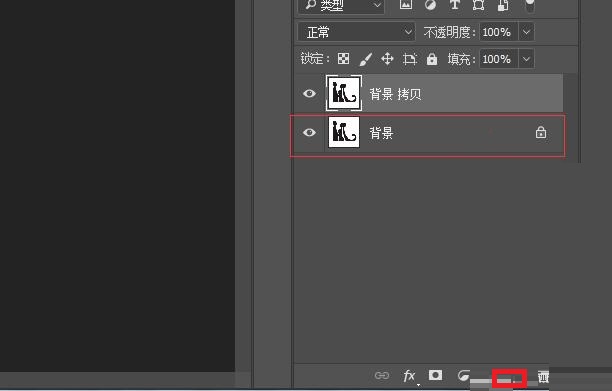Select the 背景 layer thumbnail
612x391 pixels.
pos(344,132)
